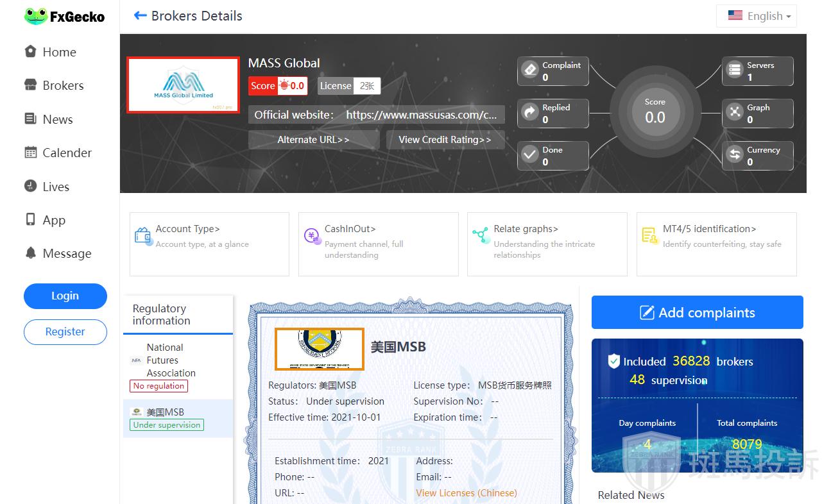Click the Complaint tag icon
Image resolution: width=831 pixels, height=504 pixels.
530,69
